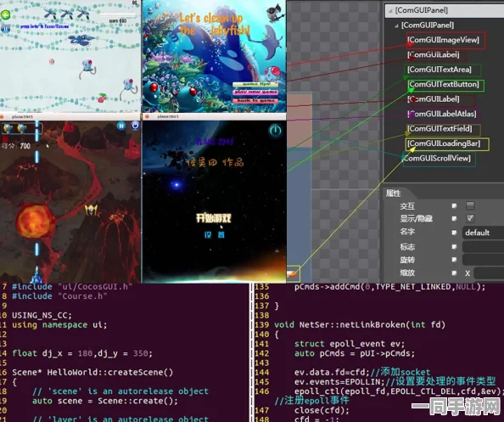The image size is (504, 422).
Task: Click the 'game tips' button
Action: 256,84
